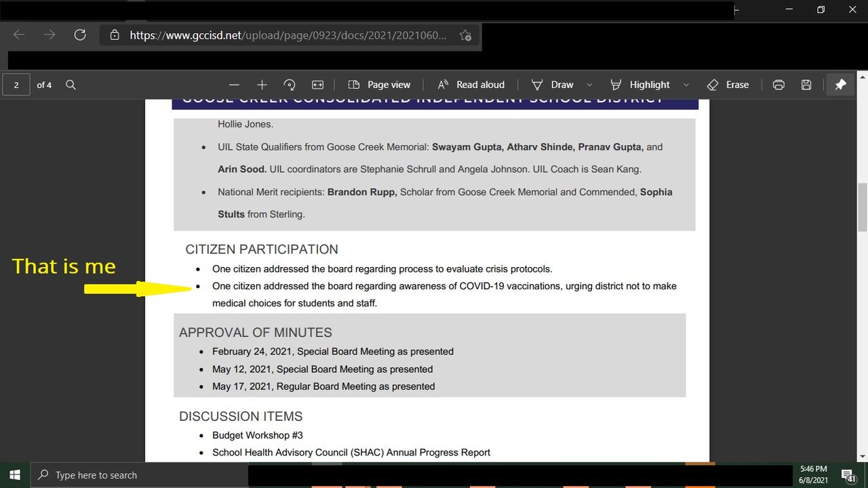
Task: Reload the page with refresh icon
Action: 80,35
